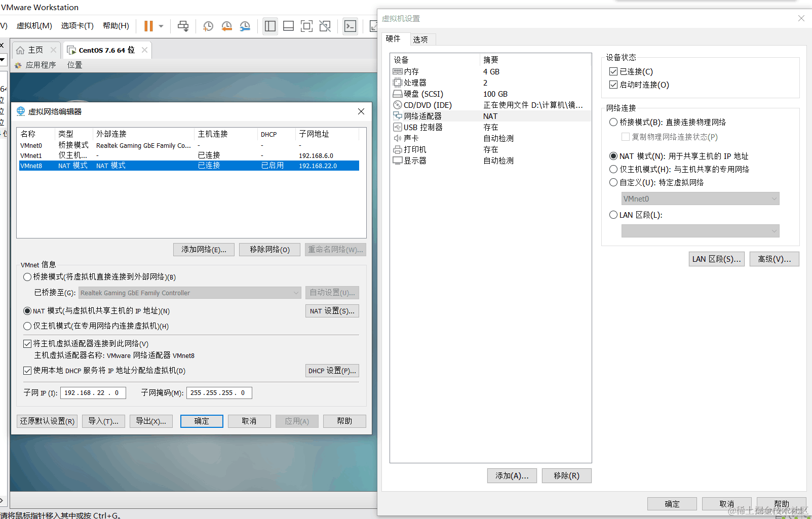This screenshot has height=519, width=812.
Task: Click the home icon on the 主页 tab
Action: click(x=20, y=50)
